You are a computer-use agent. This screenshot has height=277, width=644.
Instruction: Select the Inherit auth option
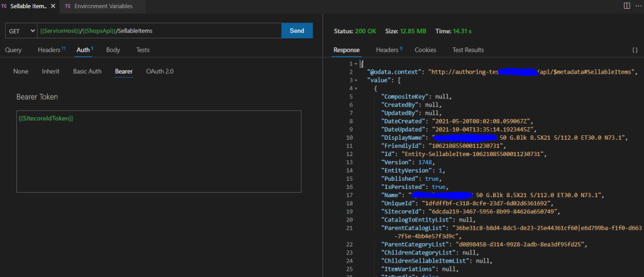click(x=51, y=71)
